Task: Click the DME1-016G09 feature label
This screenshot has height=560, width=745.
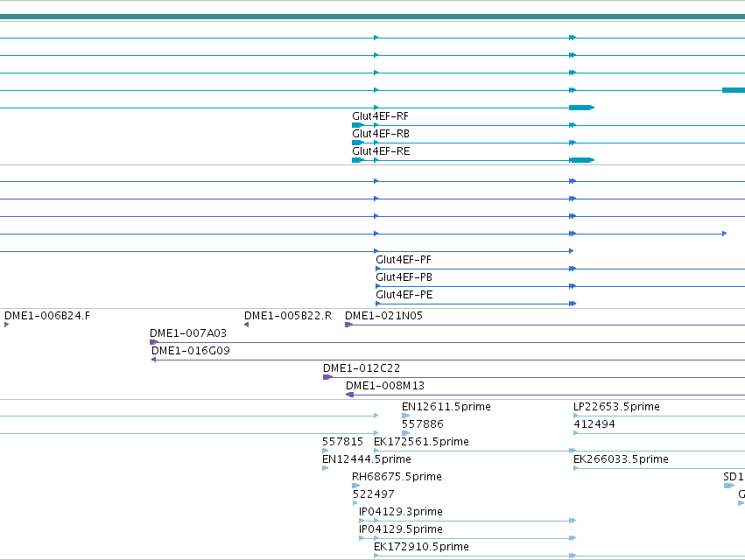Action: pos(191,351)
